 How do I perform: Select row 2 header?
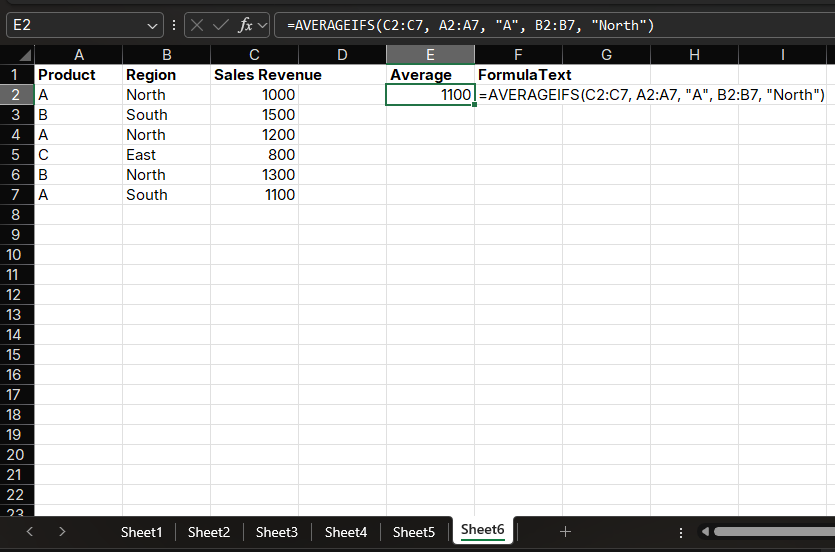point(17,95)
